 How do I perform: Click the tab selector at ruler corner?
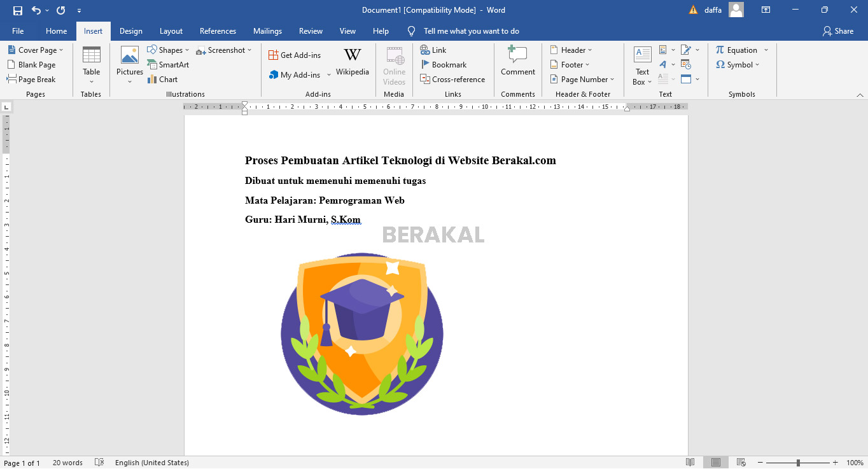coord(6,107)
